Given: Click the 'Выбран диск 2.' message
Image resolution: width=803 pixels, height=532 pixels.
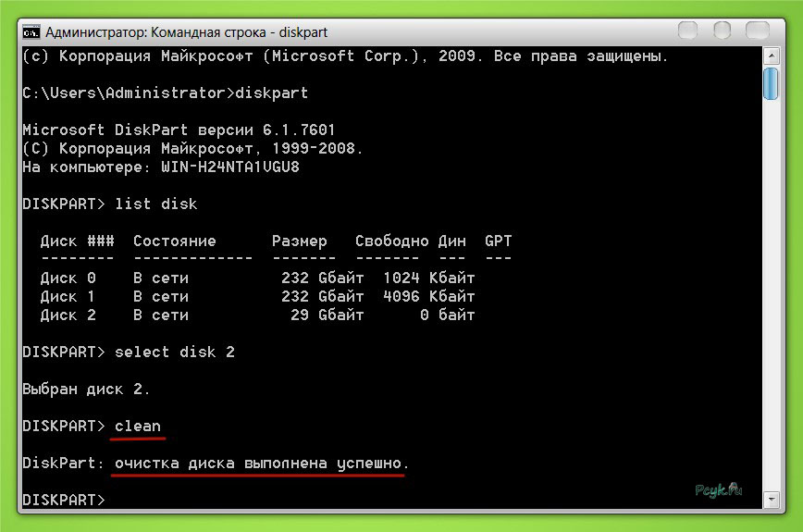Looking at the screenshot, I should 86,390.
